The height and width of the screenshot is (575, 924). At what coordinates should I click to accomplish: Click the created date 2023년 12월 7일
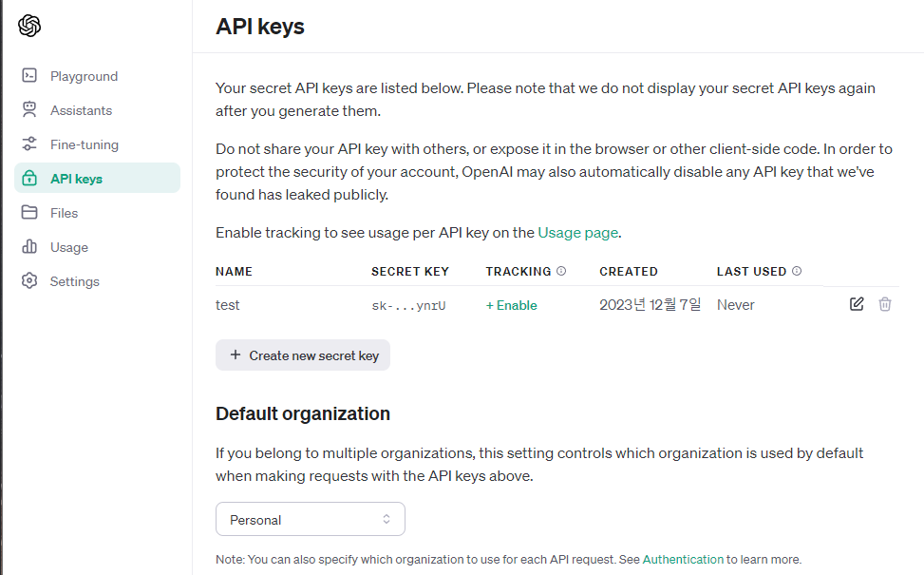click(x=650, y=305)
